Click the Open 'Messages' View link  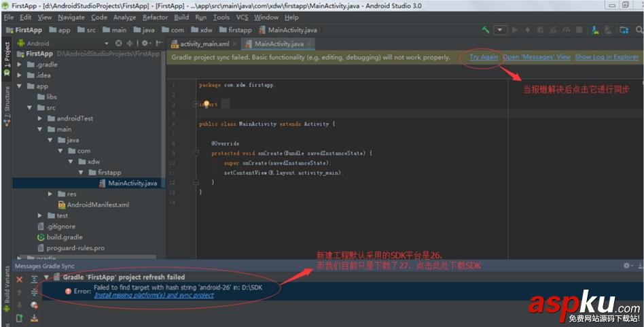point(537,57)
